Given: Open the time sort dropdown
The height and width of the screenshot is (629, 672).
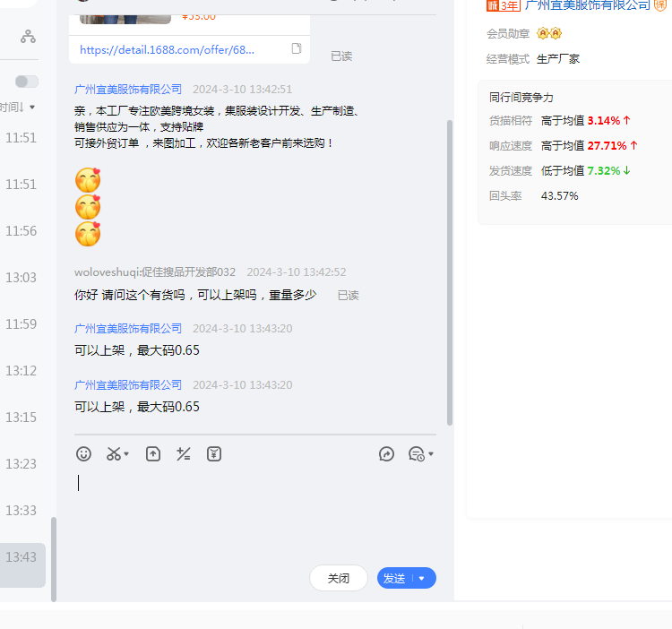Looking at the screenshot, I should point(20,108).
